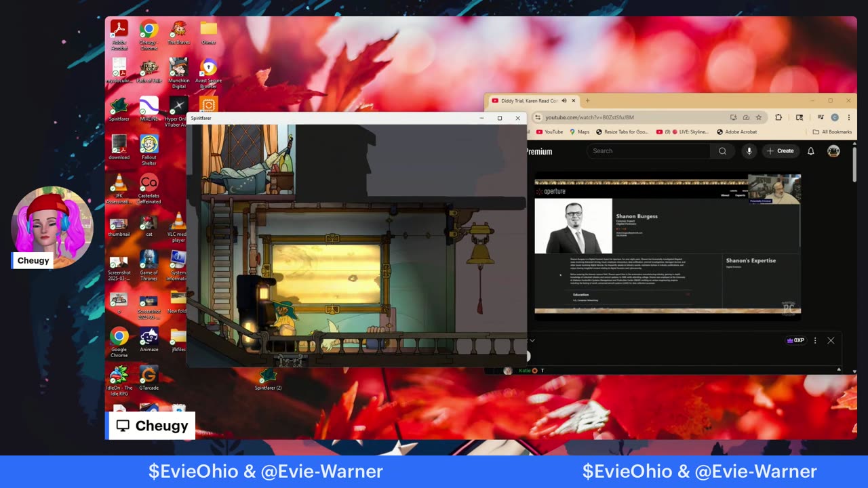The width and height of the screenshot is (868, 488).
Task: Select the mydoculiv PDF file on the desktop
Action: pyautogui.click(x=119, y=70)
